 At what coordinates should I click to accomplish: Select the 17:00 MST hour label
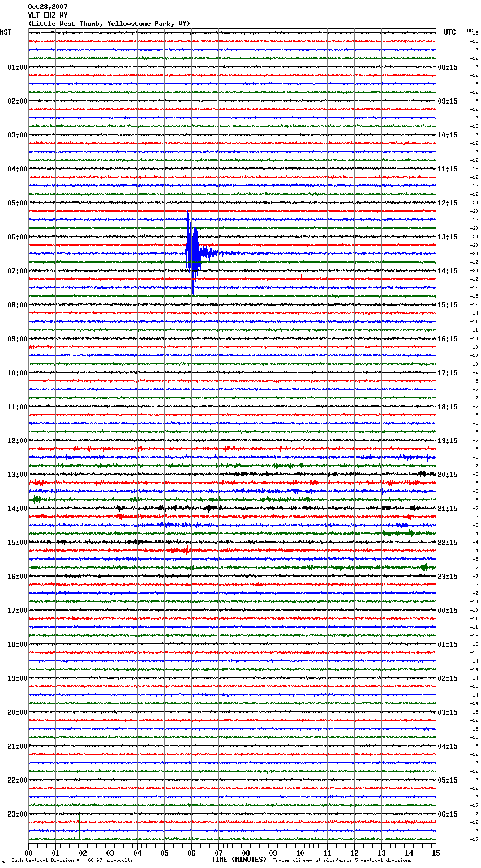(17, 611)
